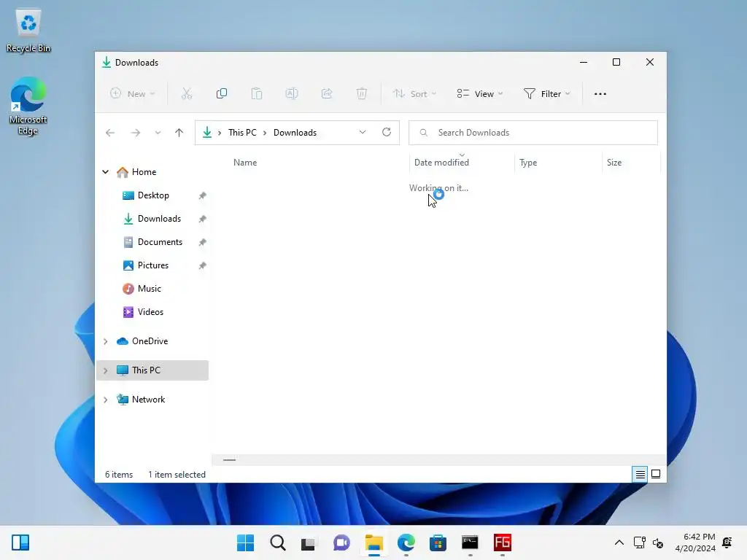Screen dimensions: 747x560
Task: Expand the OneDrive tree node
Action: point(106,341)
